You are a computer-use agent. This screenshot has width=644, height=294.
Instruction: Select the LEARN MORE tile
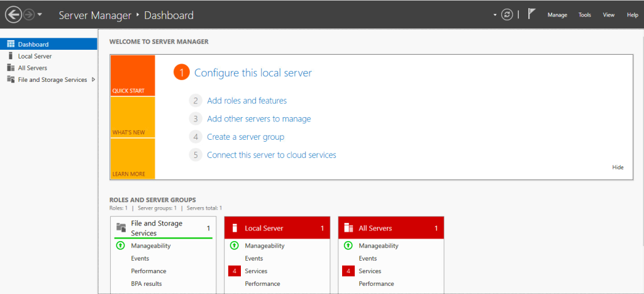click(x=133, y=159)
